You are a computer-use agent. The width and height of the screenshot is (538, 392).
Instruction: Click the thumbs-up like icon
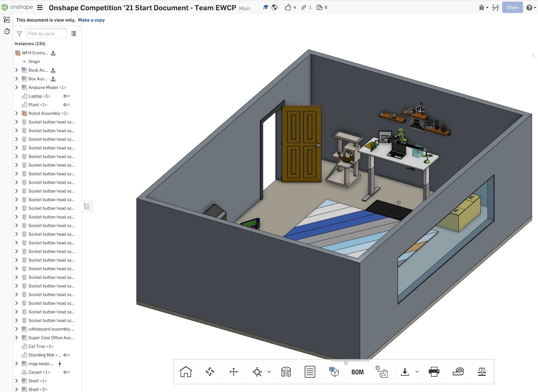288,7
